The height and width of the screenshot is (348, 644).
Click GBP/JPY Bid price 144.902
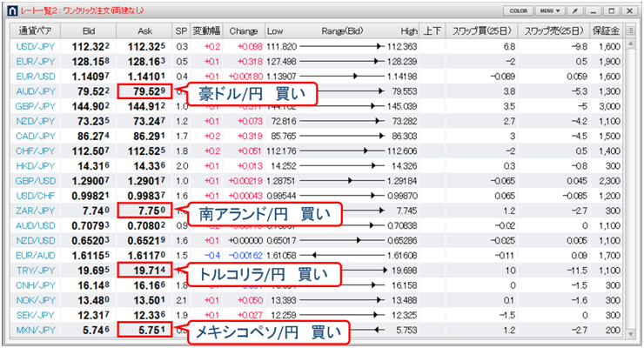coord(91,106)
